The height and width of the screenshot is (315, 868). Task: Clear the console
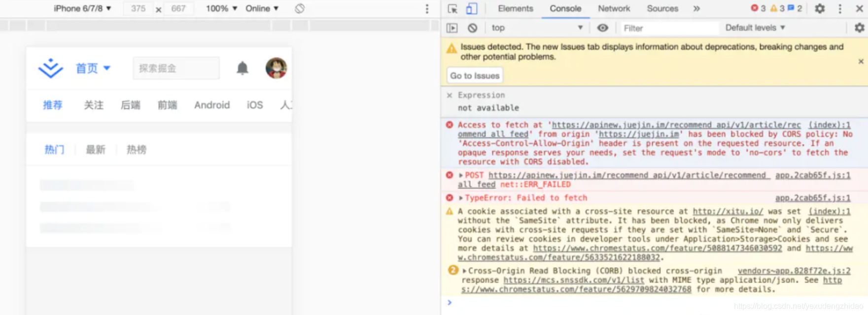pos(472,28)
